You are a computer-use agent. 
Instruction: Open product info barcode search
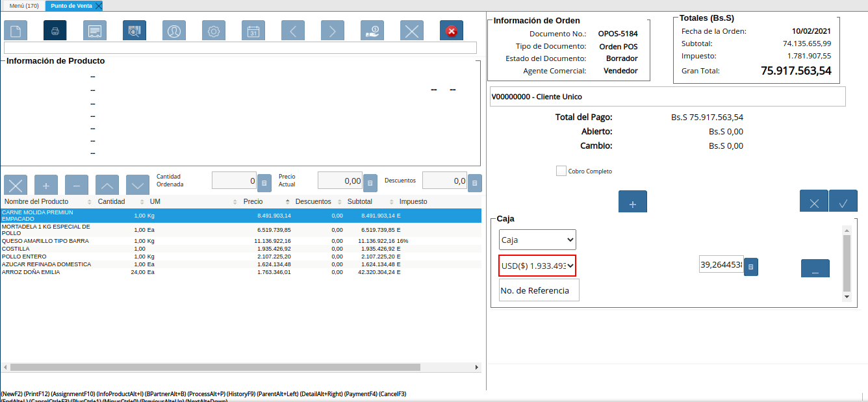(x=134, y=31)
